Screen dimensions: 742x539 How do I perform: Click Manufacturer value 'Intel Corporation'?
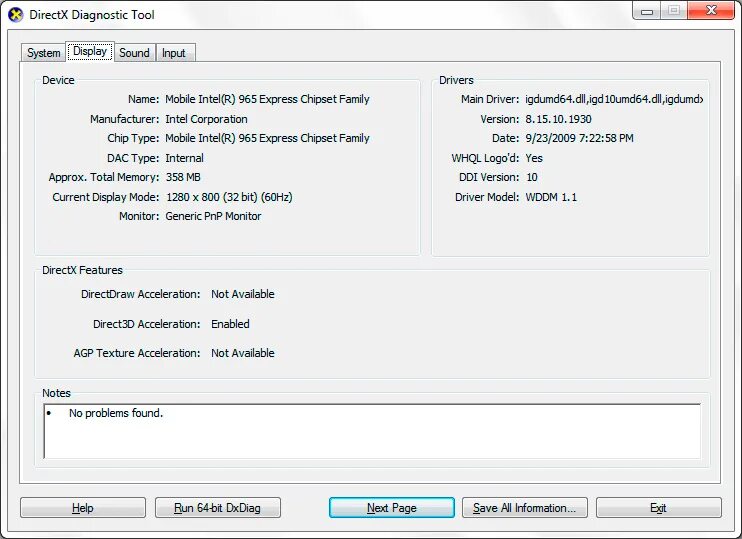pyautogui.click(x=206, y=119)
